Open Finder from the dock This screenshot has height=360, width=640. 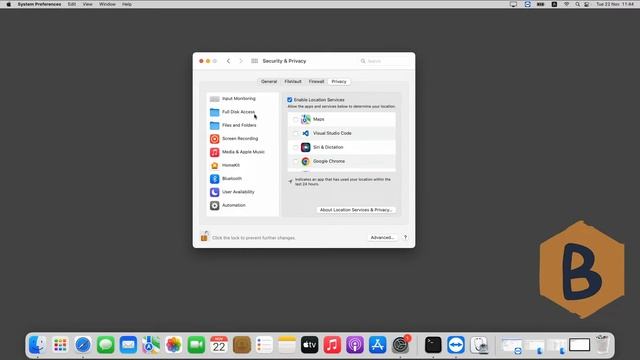coord(38,345)
